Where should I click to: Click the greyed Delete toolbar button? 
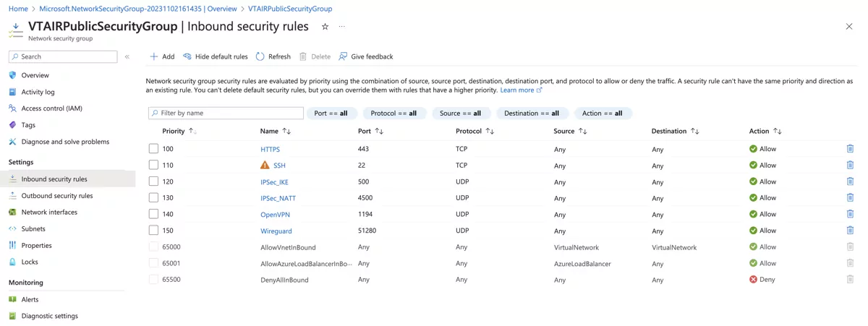tap(315, 56)
